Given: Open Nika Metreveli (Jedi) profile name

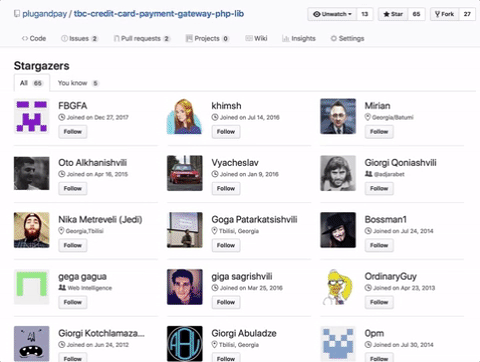Looking at the screenshot, I should tap(100, 219).
